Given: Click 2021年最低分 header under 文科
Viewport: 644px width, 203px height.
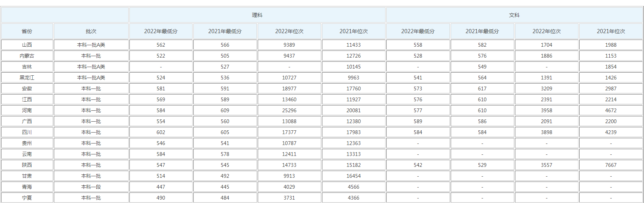Looking at the screenshot, I should click(482, 31).
